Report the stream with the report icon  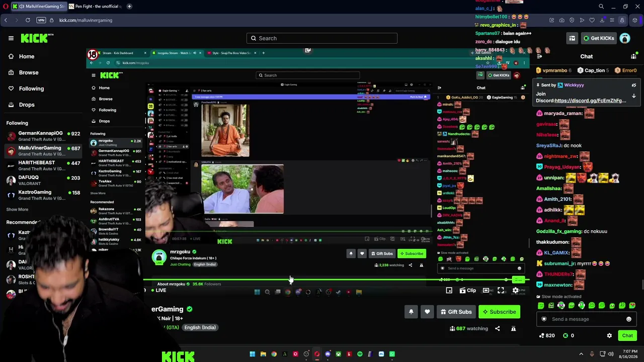click(x=513, y=328)
